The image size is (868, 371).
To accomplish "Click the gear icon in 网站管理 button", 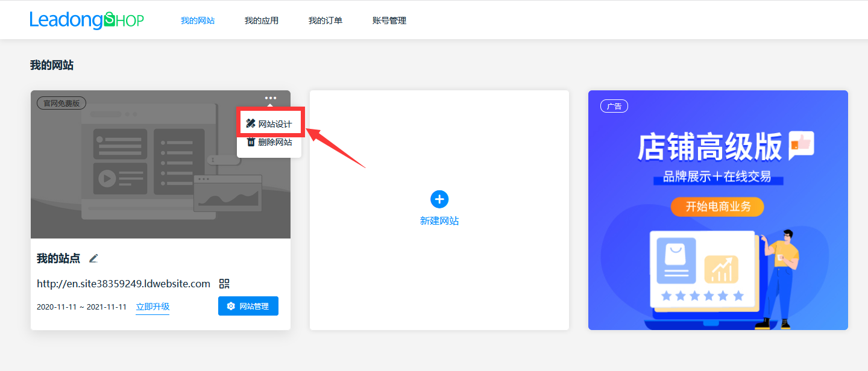I will click(x=231, y=307).
